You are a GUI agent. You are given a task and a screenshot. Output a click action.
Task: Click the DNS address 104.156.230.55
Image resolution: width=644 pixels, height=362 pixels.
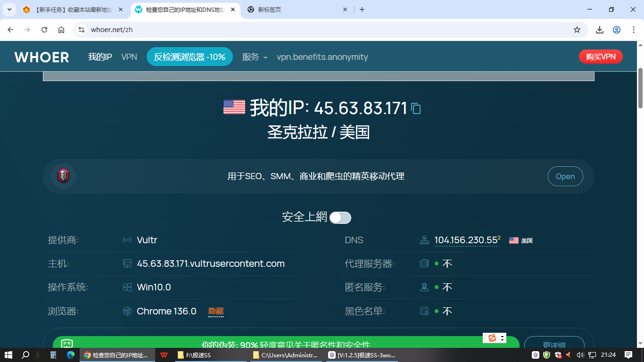point(466,240)
